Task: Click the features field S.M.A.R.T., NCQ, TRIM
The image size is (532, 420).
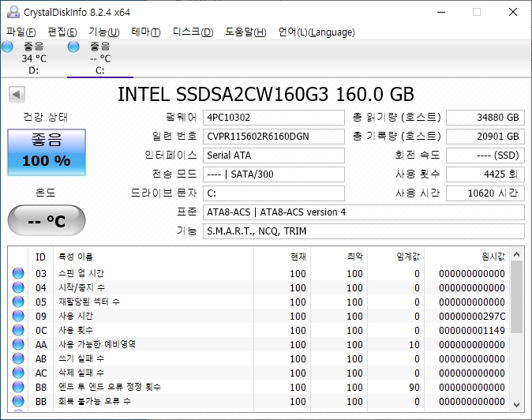Action: (x=364, y=231)
